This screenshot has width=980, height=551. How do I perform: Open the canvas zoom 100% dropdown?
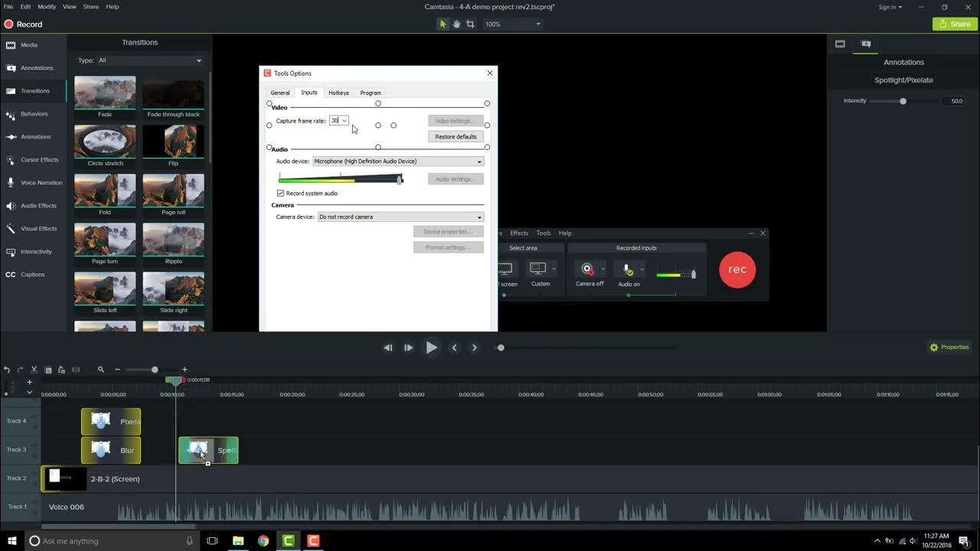click(x=513, y=24)
